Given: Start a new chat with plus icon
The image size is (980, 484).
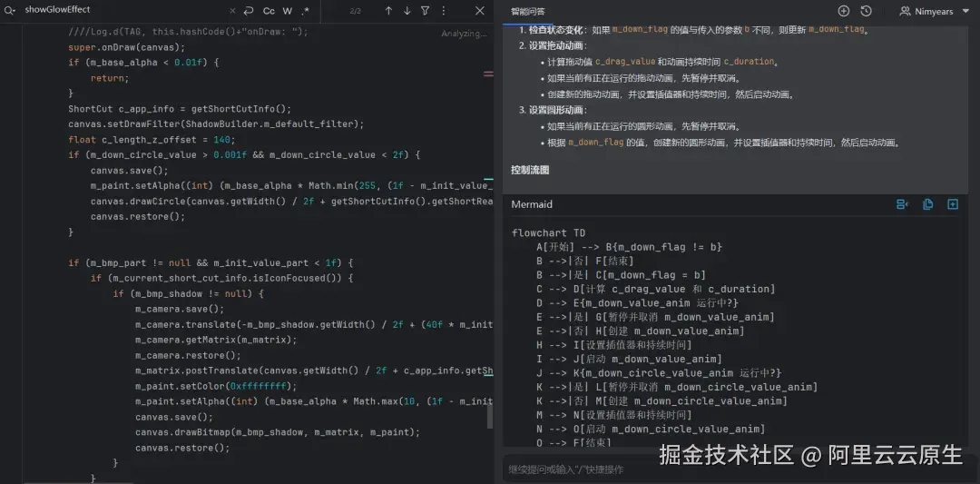Looking at the screenshot, I should point(844,11).
